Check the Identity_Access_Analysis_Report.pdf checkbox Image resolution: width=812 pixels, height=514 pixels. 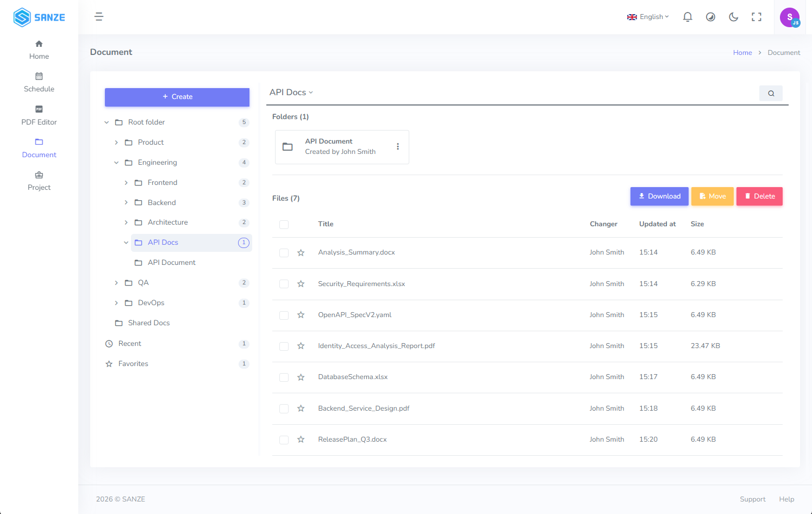click(x=284, y=346)
